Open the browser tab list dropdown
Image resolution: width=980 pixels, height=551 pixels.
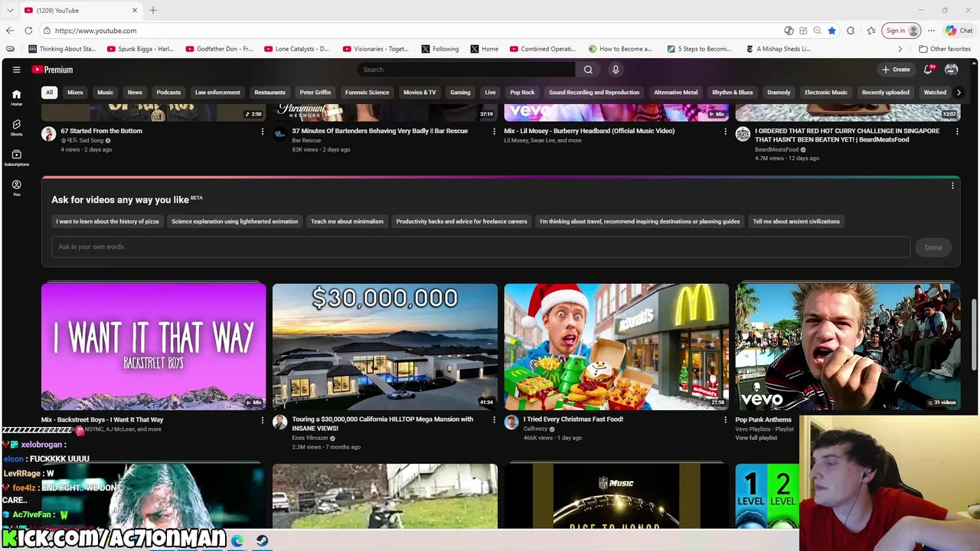(10, 10)
